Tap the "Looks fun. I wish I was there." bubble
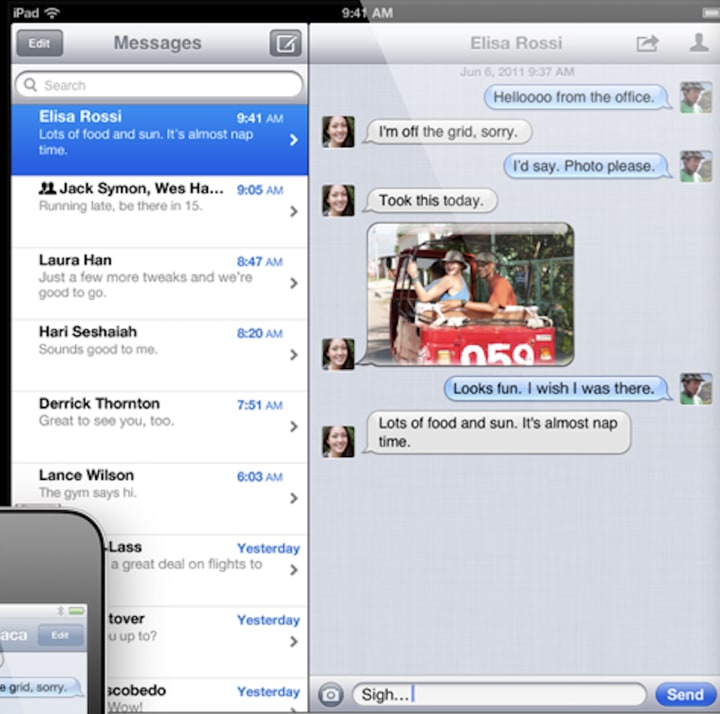This screenshot has width=720, height=714. click(x=556, y=389)
